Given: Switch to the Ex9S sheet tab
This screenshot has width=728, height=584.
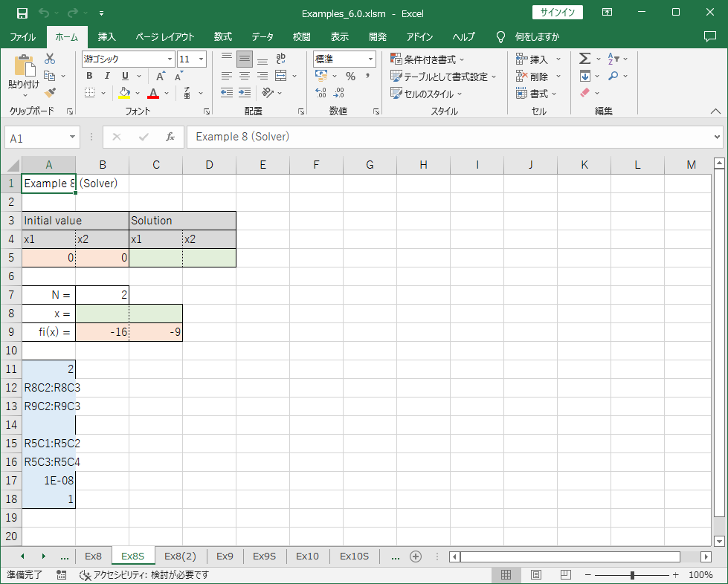Looking at the screenshot, I should [264, 556].
